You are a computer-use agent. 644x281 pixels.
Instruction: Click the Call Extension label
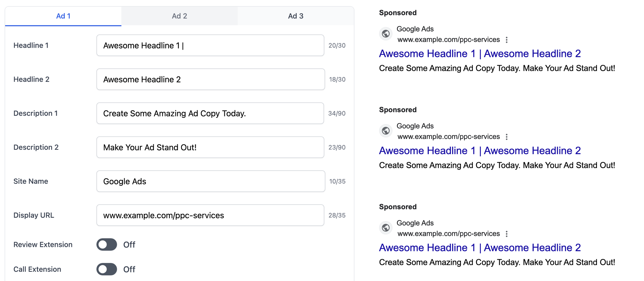pyautogui.click(x=37, y=269)
